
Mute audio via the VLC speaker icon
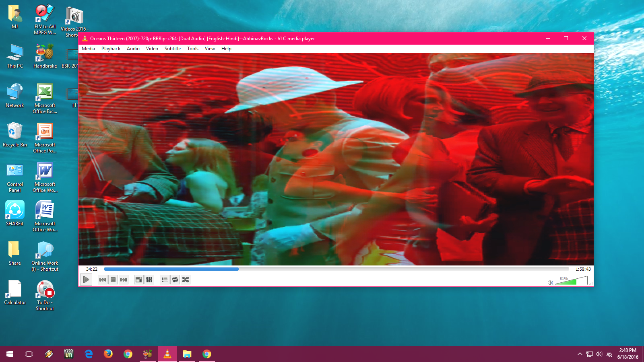coord(550,283)
